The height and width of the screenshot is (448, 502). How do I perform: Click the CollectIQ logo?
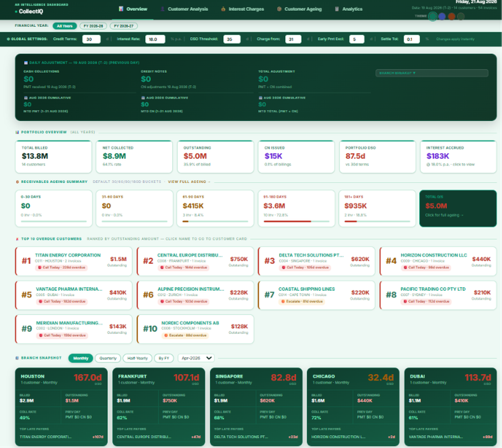click(31, 12)
